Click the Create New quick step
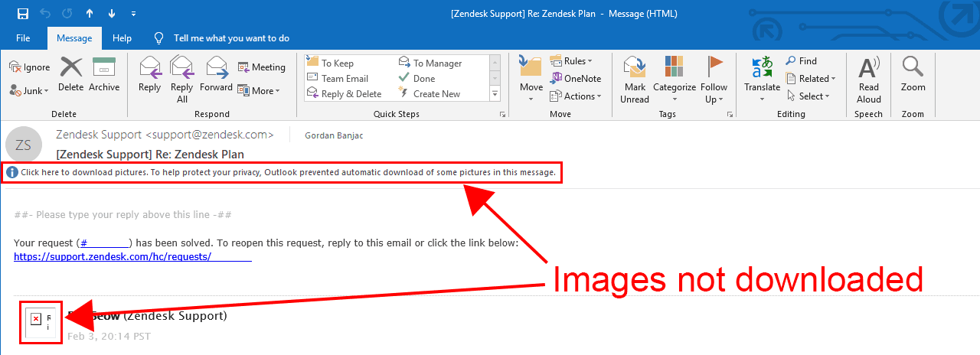This screenshot has width=980, height=355. click(x=430, y=93)
